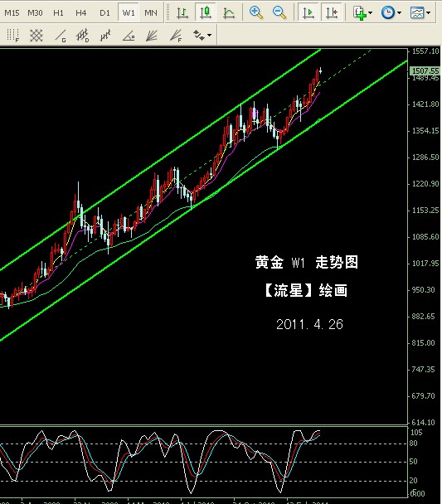This screenshot has width=442, height=504.
Task: Click the stochastic level 20 label
Action: point(414,481)
